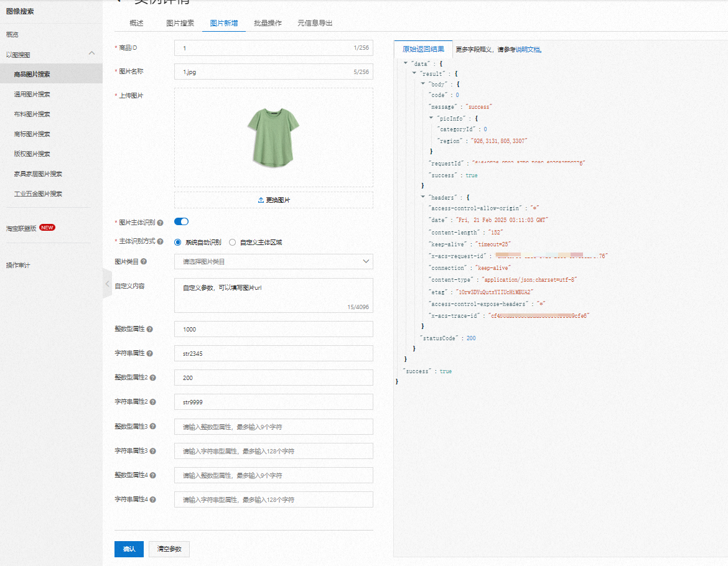The height and width of the screenshot is (566, 728).
Task: Open 布料图片搜索 in the sidebar
Action: tap(32, 114)
